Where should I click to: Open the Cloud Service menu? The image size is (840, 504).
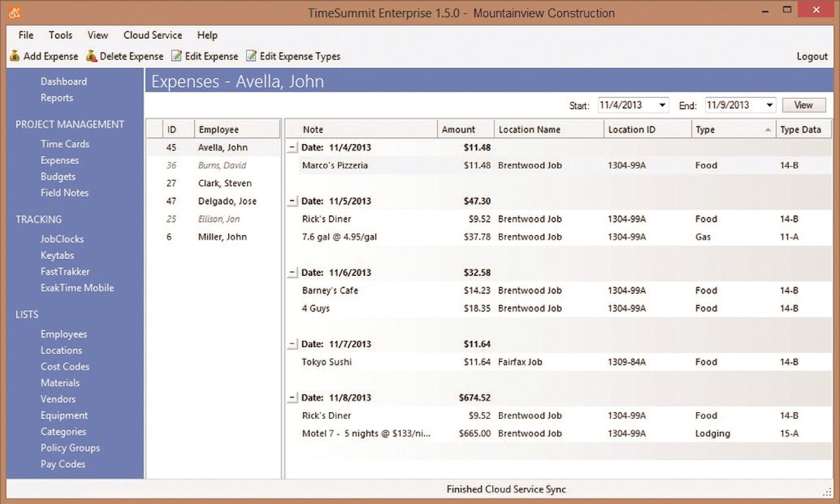pos(153,35)
